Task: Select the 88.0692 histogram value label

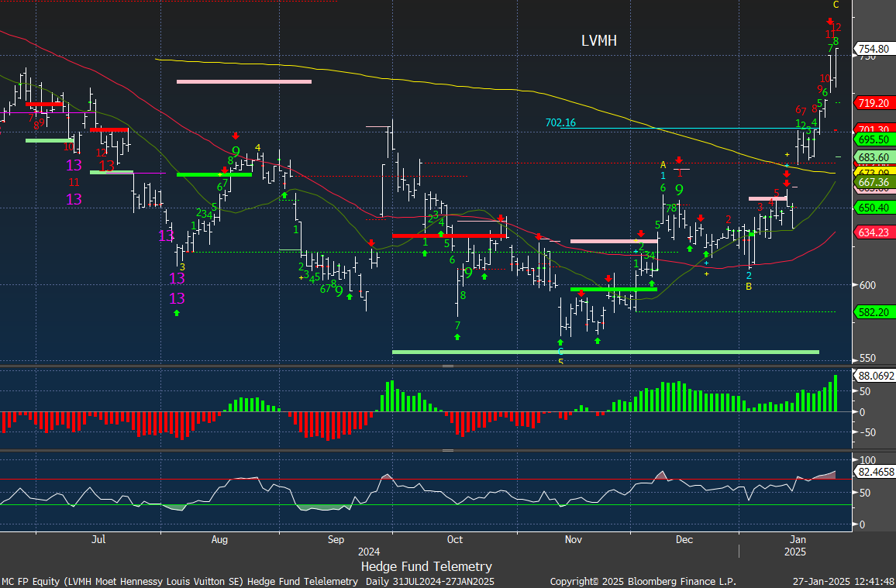Action: [874, 376]
